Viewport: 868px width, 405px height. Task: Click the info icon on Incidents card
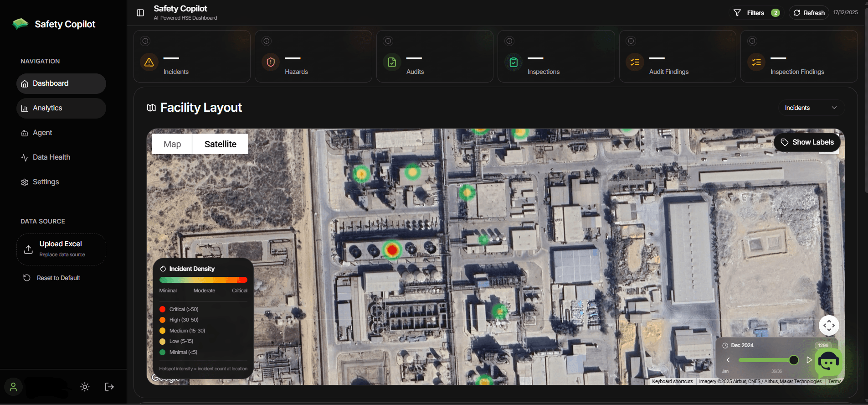tap(145, 41)
